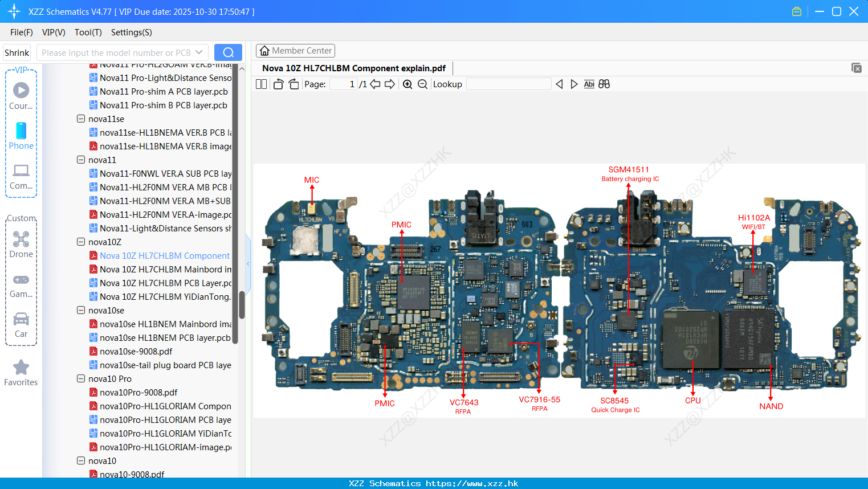
Task: Open nova10Pro-9008.pdf
Action: pyautogui.click(x=134, y=392)
